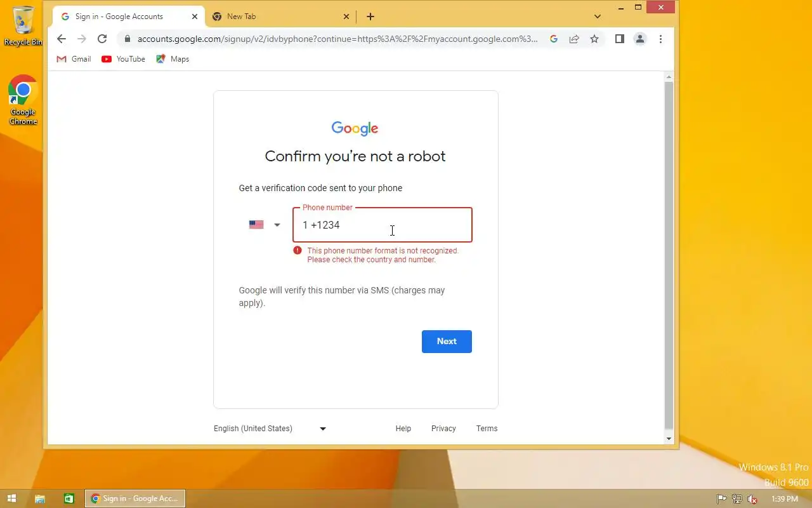Select the Google Chrome desktop shortcut
Screen dimensions: 812x508
point(23,100)
